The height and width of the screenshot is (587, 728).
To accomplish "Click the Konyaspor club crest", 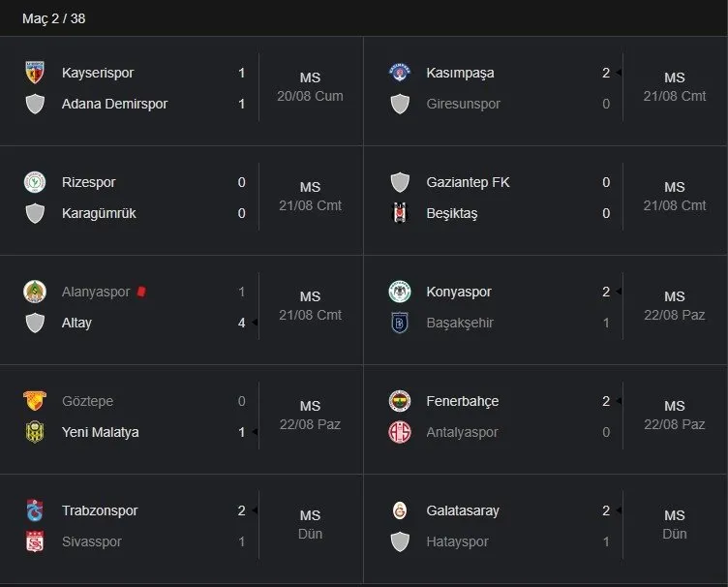I will tap(400, 292).
